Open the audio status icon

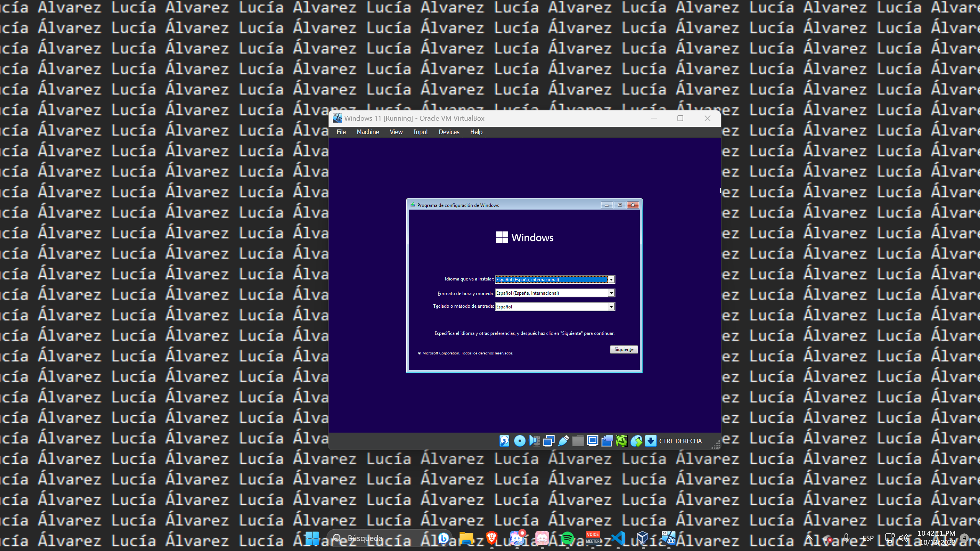point(534,441)
